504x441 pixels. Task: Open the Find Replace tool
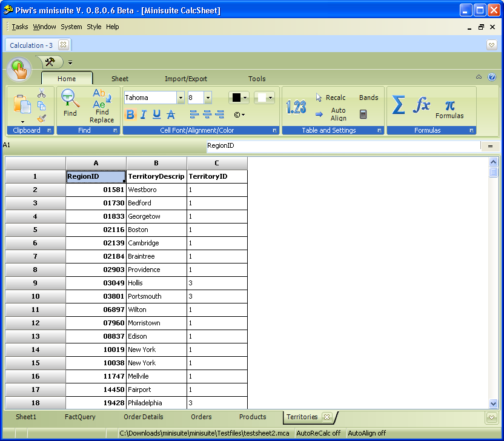coord(101,106)
